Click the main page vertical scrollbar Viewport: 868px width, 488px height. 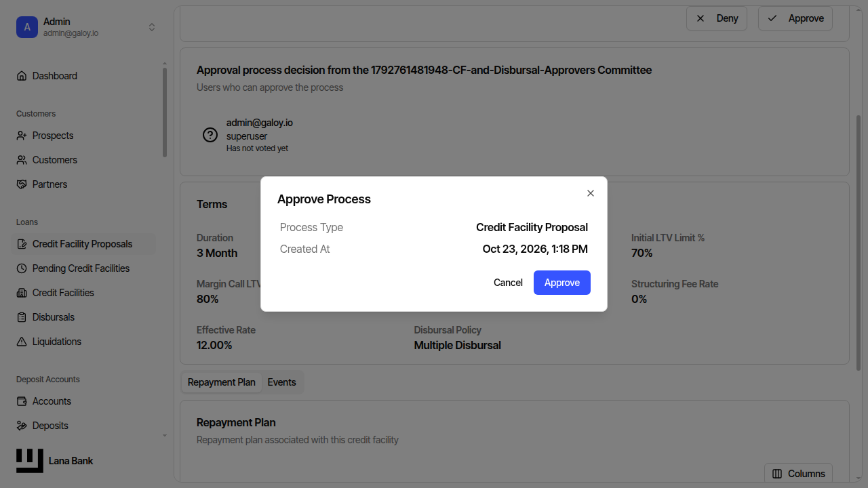(x=859, y=242)
